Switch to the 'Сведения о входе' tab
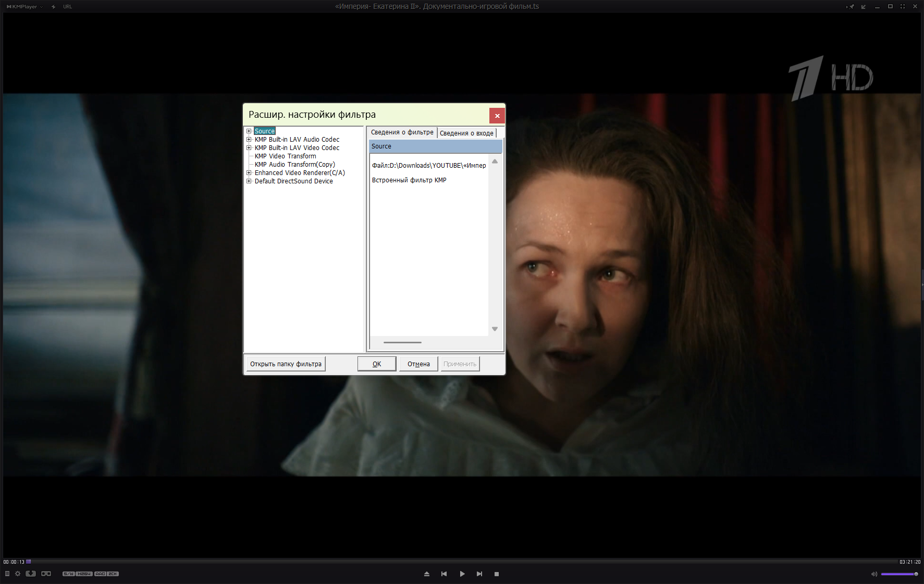This screenshot has width=924, height=584. coord(466,133)
